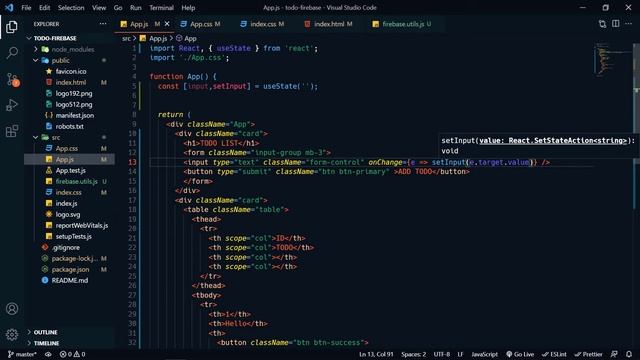Click ESLint status bar item

(x=554, y=354)
